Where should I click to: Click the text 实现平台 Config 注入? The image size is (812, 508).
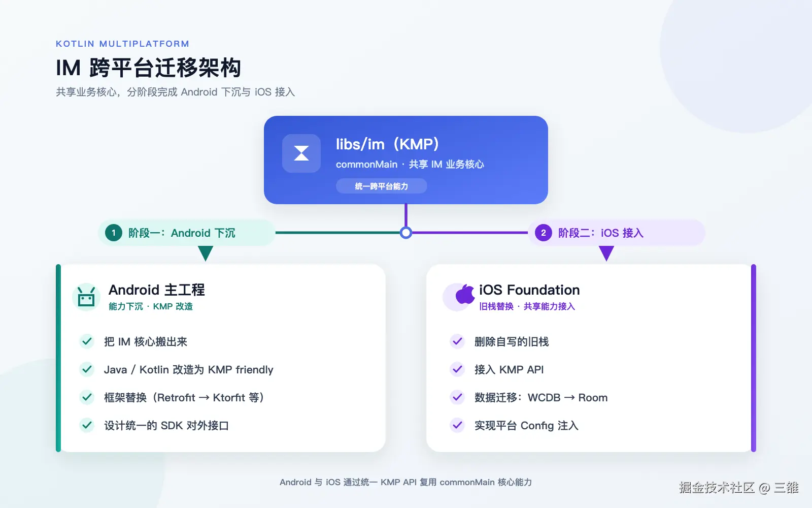pyautogui.click(x=526, y=425)
